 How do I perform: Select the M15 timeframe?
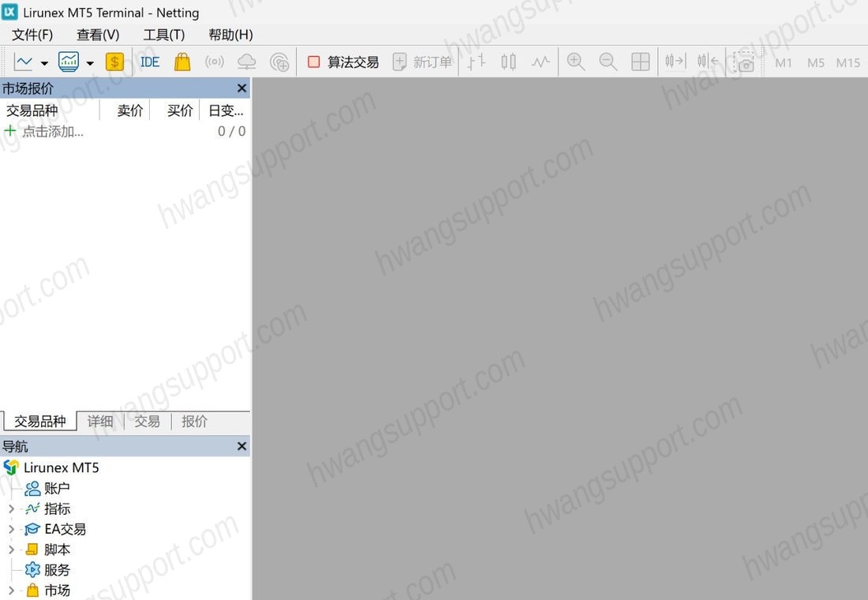coord(848,62)
